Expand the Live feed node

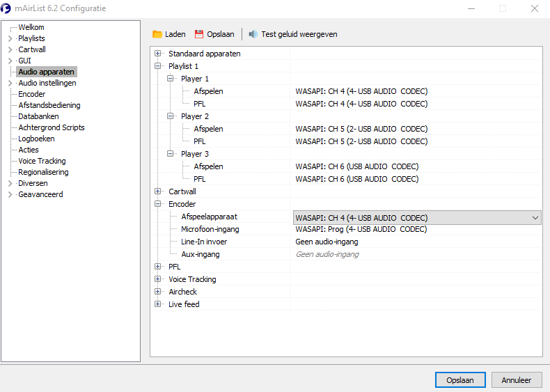[x=158, y=304]
